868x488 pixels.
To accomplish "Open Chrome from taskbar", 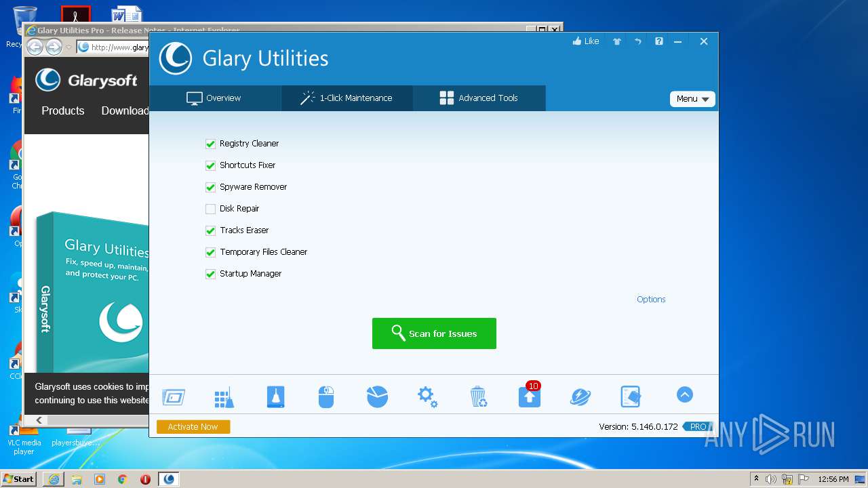I will pos(122,479).
